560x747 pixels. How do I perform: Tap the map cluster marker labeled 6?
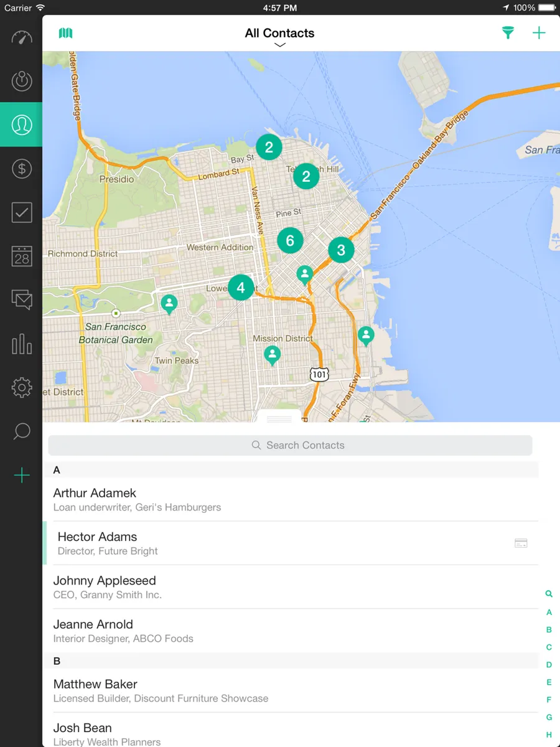(290, 240)
